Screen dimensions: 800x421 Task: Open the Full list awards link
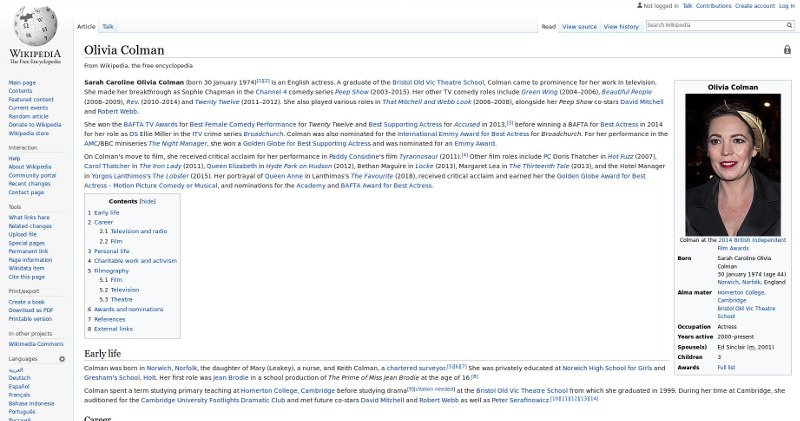tap(727, 367)
